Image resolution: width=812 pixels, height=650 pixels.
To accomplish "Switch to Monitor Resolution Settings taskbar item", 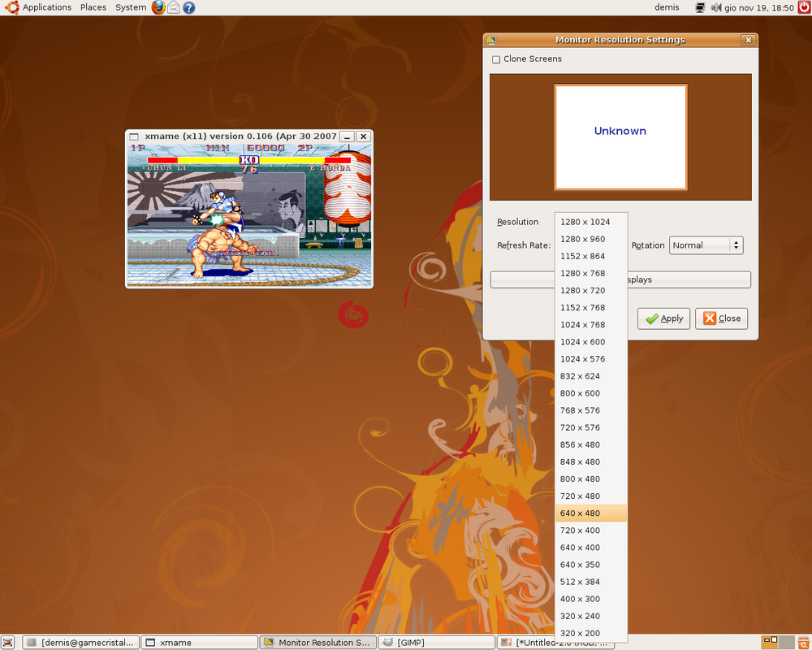I will 317,642.
